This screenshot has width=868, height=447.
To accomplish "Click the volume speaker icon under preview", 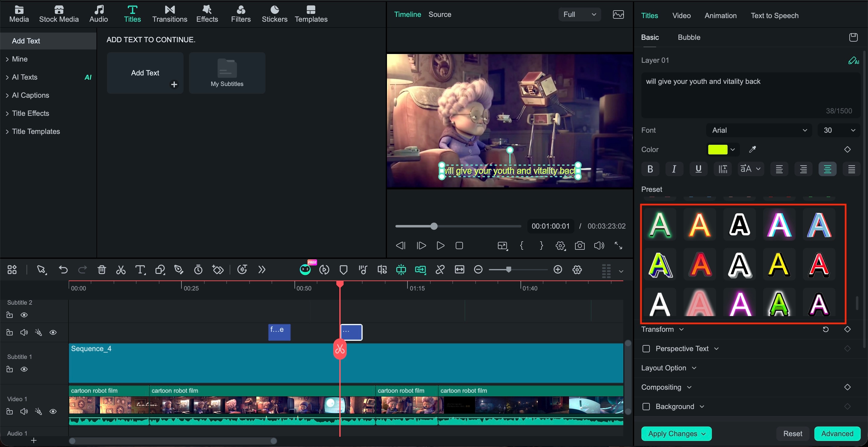I will [x=599, y=246].
